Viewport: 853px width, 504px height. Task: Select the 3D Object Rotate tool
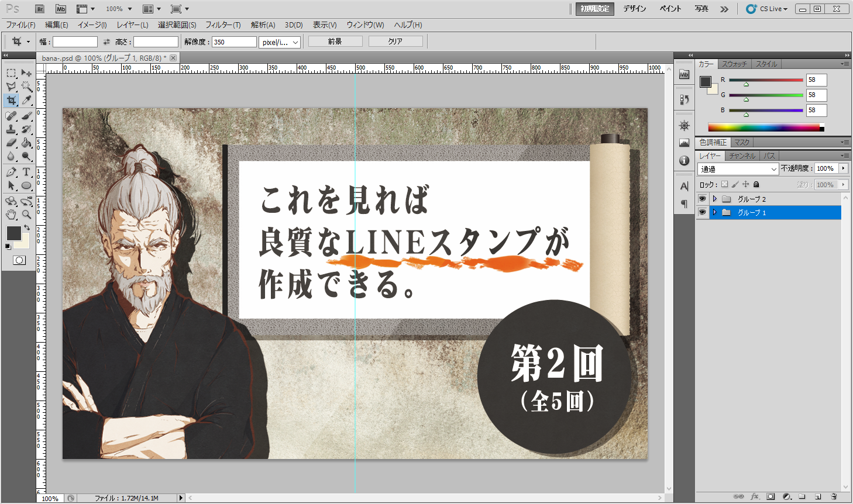click(11, 201)
